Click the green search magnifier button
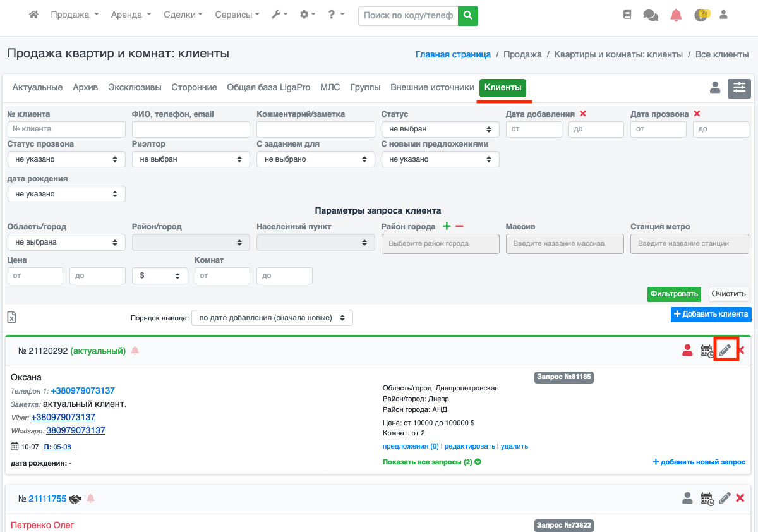This screenshot has width=758, height=532. [468, 15]
